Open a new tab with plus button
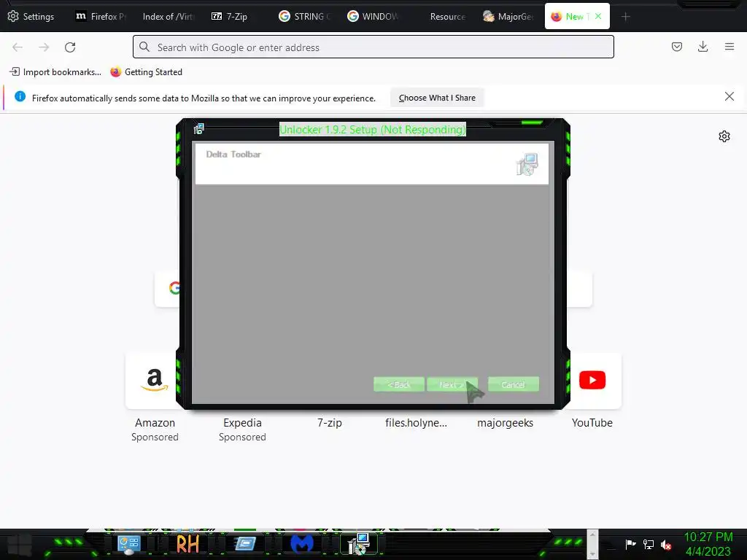The image size is (747, 560). (625, 17)
